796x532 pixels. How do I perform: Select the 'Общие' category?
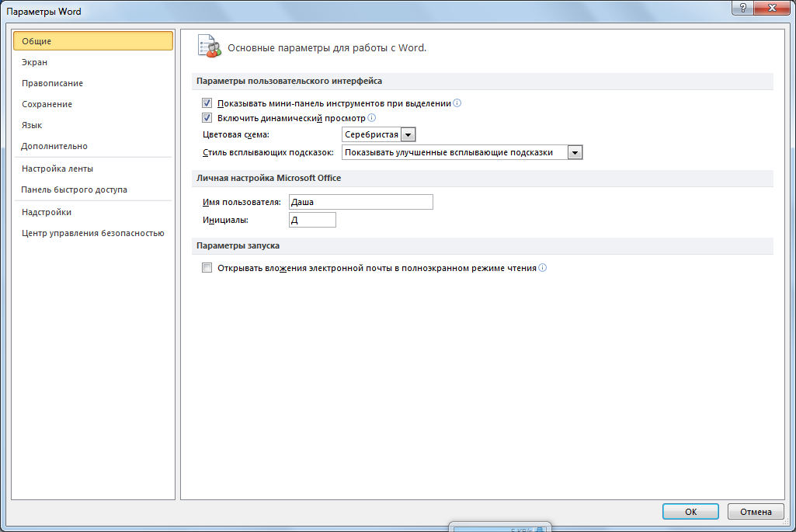[93, 41]
